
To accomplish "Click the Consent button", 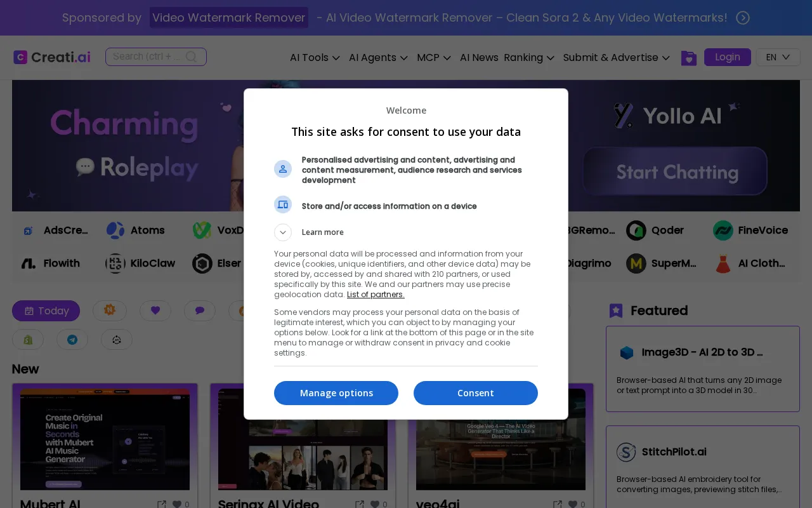I will [476, 393].
